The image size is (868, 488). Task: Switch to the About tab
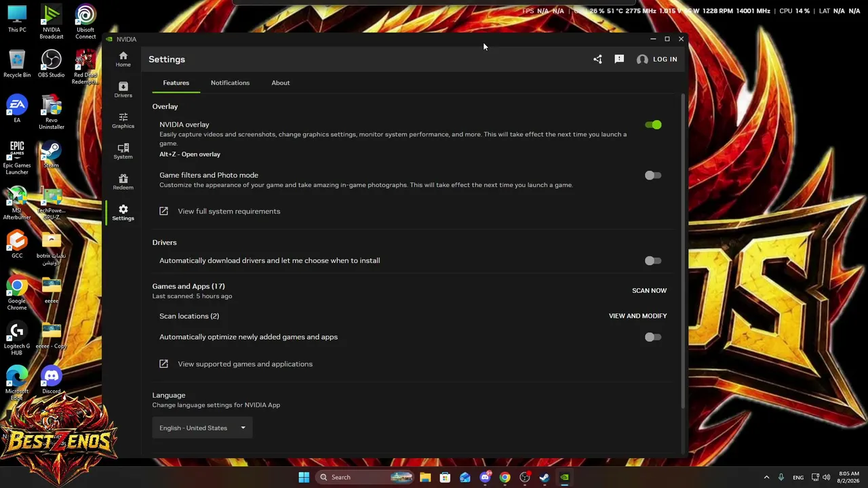click(280, 83)
